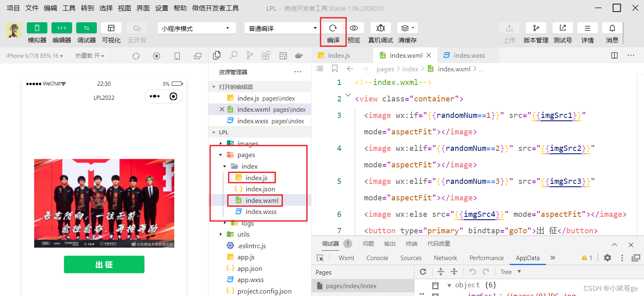Click the simulator stop icon
Viewport: 644px width, 296px height.
coord(157,56)
